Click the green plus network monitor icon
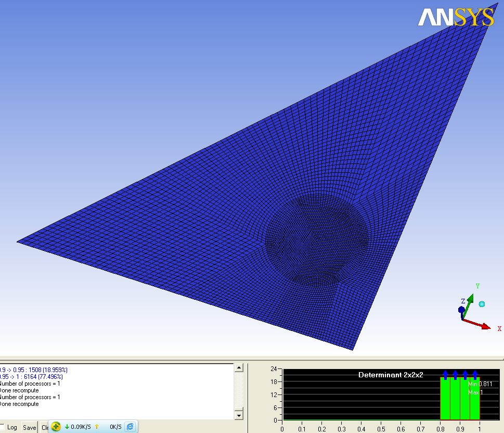Screen dimensions: 504x433 tap(56, 426)
